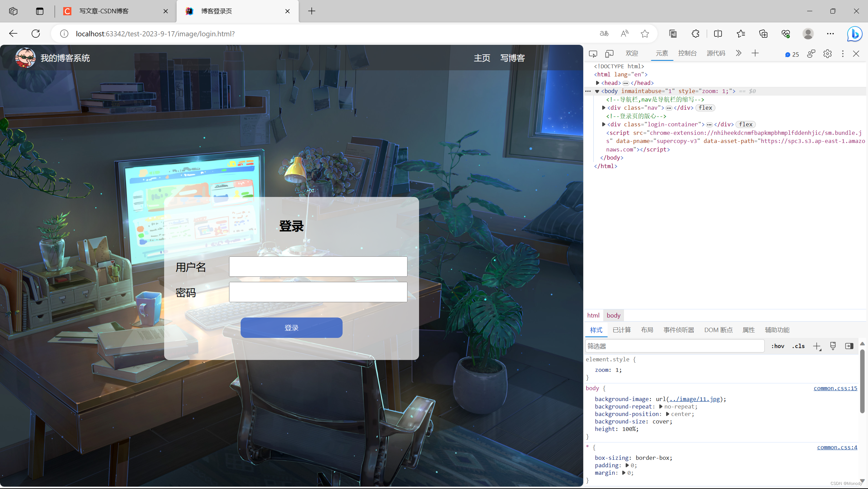Open the browser extensions puzzle icon
Viewport: 868px width, 489px height.
(695, 34)
